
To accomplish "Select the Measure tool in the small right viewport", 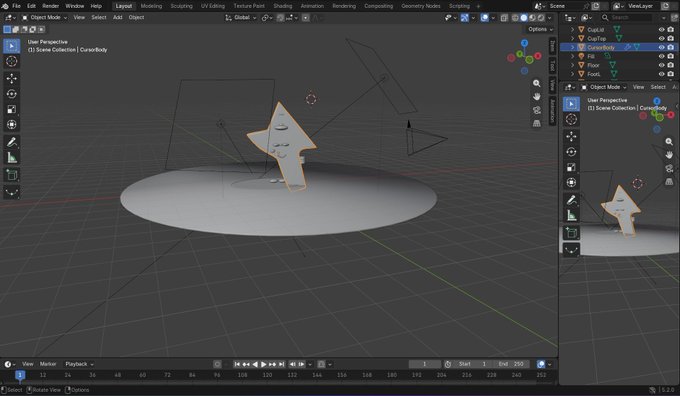I will 571,215.
